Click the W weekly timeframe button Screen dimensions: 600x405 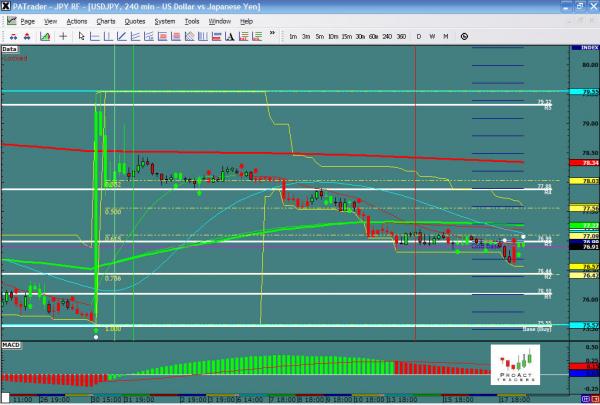click(432, 36)
